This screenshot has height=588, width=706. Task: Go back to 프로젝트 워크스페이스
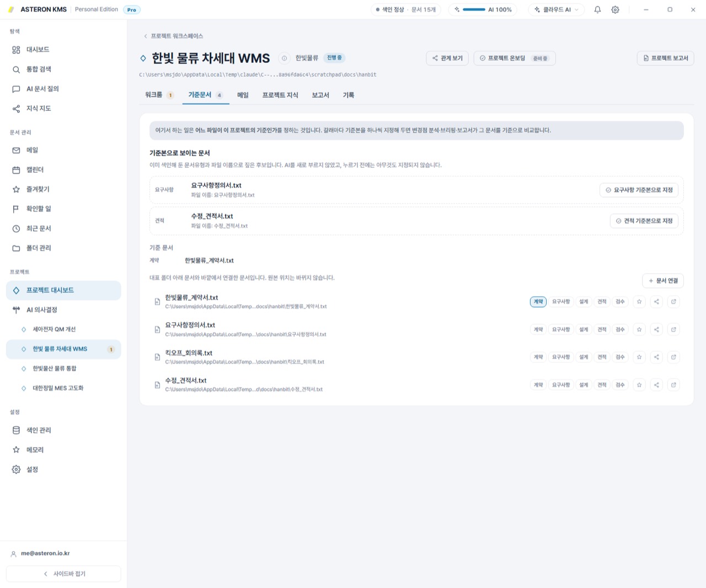(x=173, y=36)
